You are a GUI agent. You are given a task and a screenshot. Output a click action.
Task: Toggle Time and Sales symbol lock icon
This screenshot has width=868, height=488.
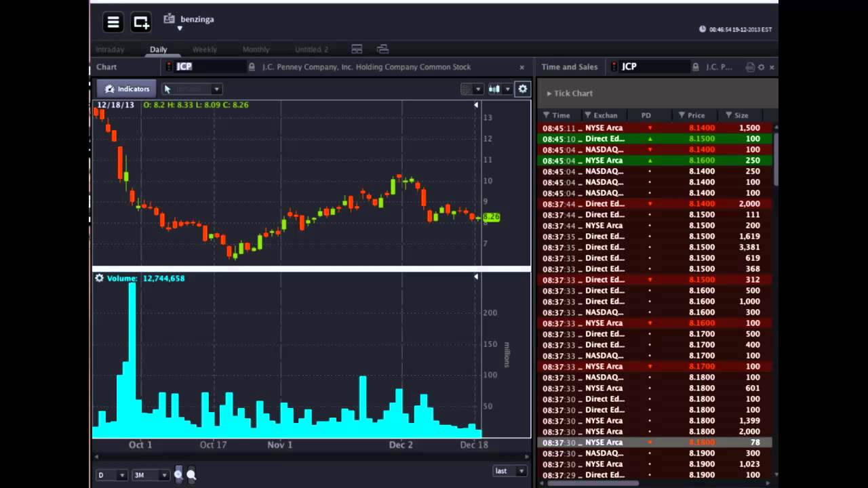(695, 67)
